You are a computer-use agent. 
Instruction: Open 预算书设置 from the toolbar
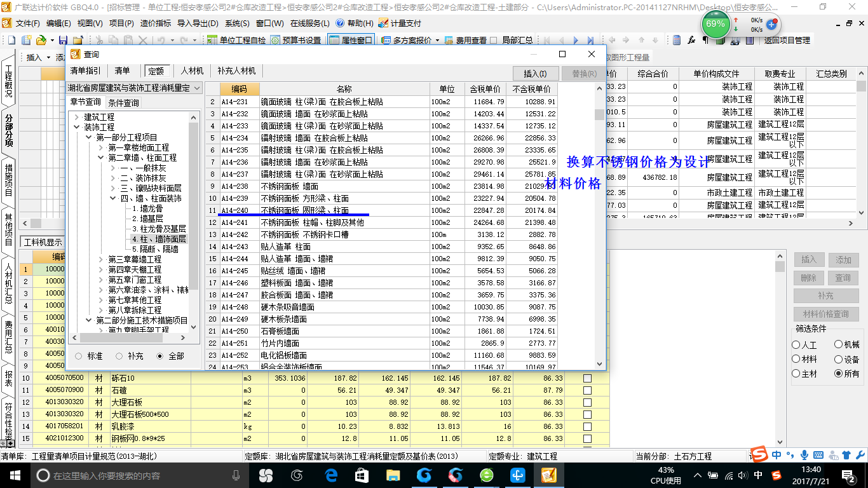(x=296, y=40)
